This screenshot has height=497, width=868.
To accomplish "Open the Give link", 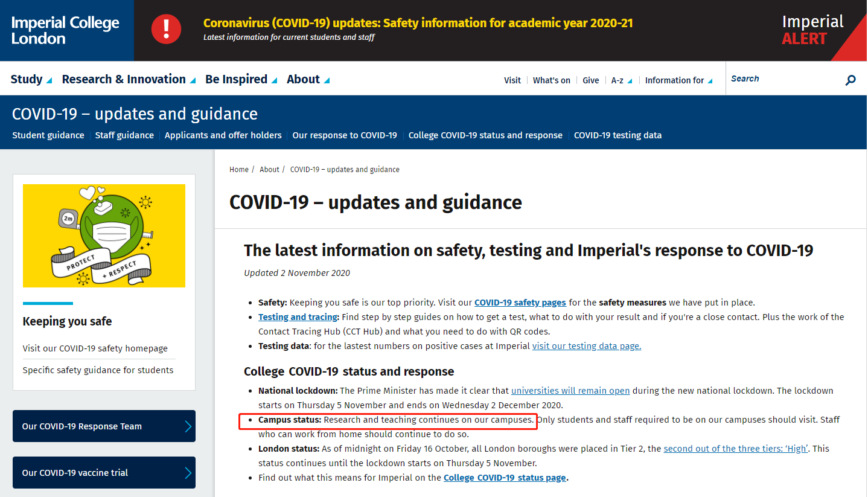I will [591, 80].
